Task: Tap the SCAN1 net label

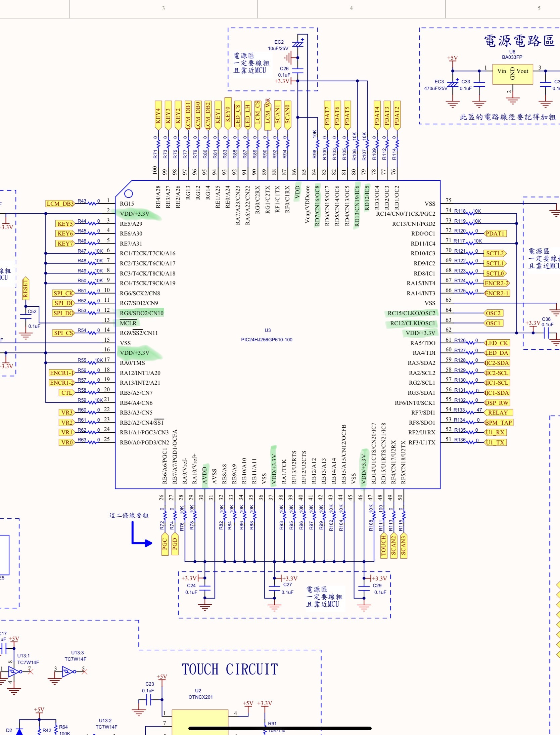Action: (278, 116)
